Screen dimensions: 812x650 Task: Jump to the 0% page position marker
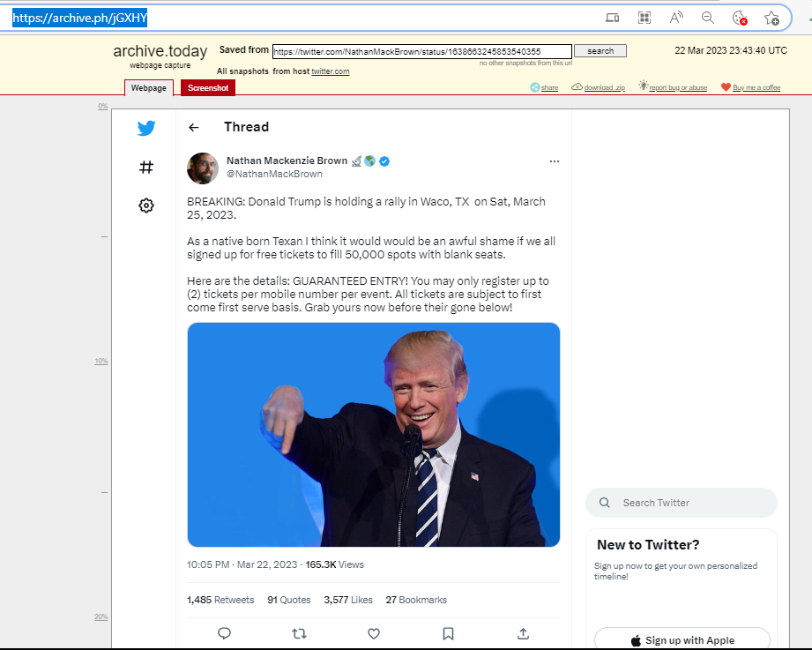(x=103, y=106)
